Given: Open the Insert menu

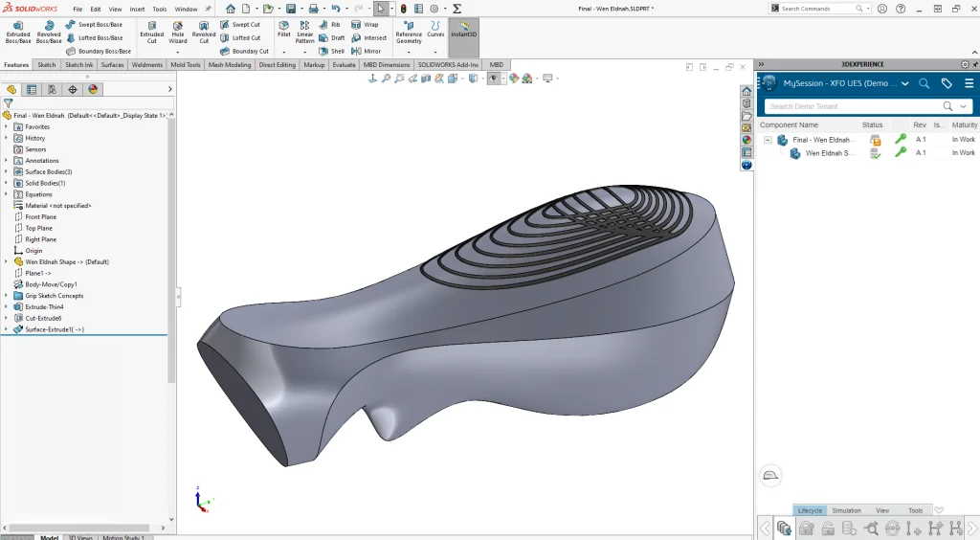Looking at the screenshot, I should 137,9.
